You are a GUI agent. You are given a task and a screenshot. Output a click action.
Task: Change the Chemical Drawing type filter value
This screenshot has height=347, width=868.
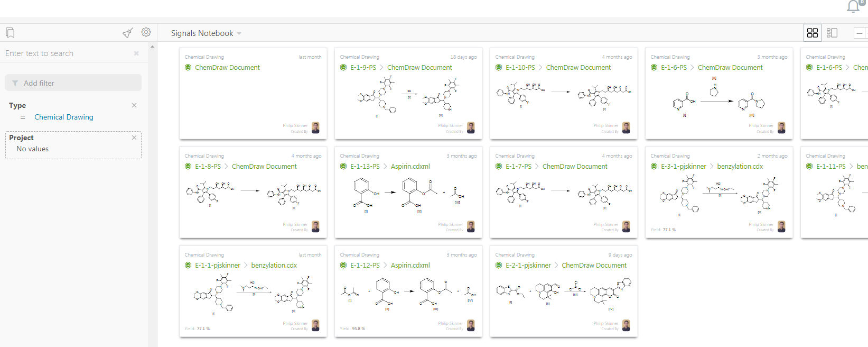(x=64, y=117)
